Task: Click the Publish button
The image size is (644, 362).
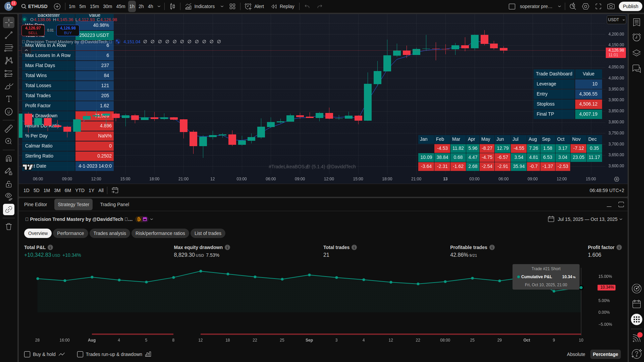Action: pyautogui.click(x=630, y=6)
